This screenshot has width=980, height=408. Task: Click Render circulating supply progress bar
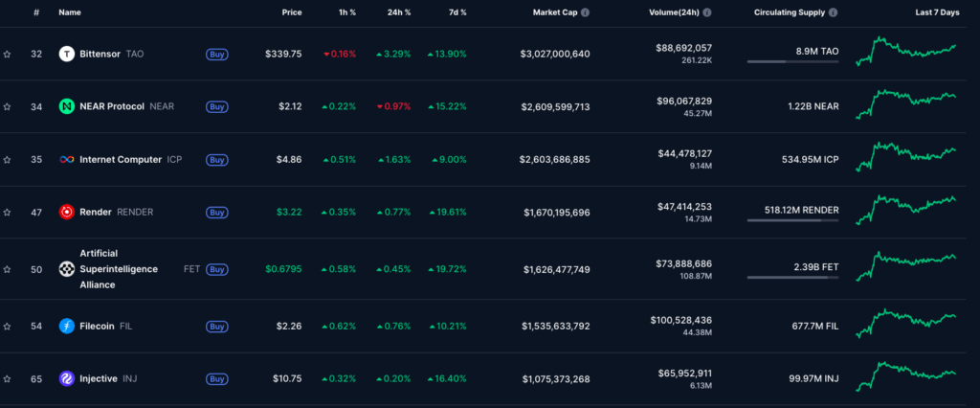pyautogui.click(x=793, y=220)
